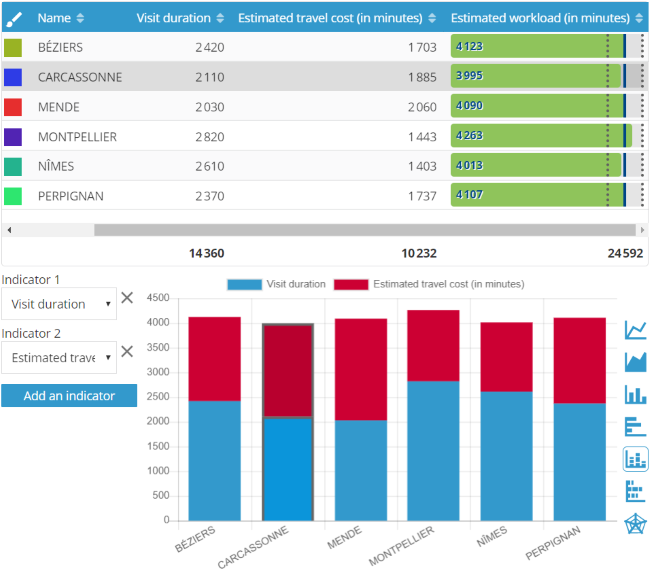Select the radar chart icon

coord(635,523)
